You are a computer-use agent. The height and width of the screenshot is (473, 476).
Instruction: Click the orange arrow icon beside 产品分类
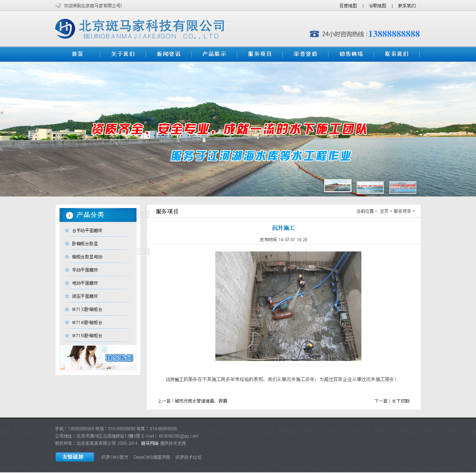pos(69,215)
